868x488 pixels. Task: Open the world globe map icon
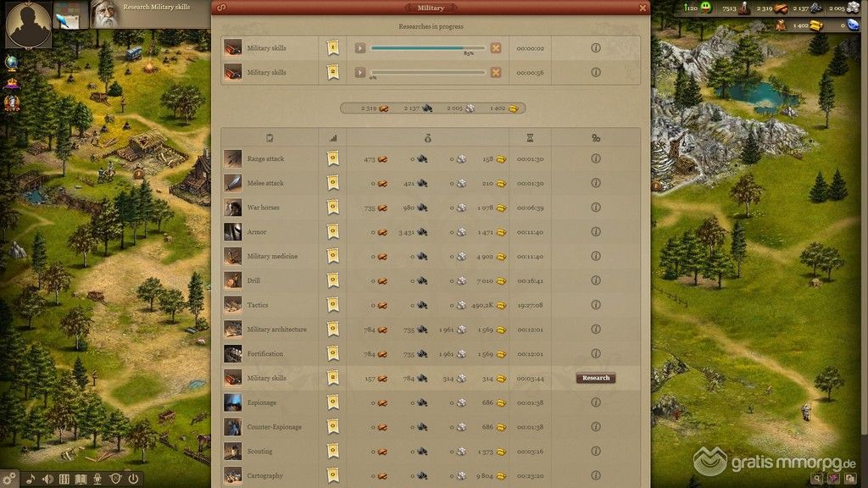[11, 63]
